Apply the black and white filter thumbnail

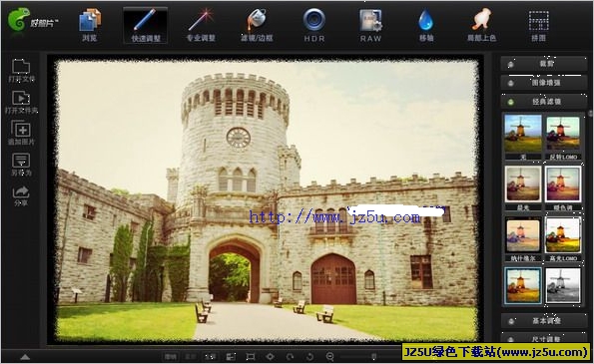coord(563,285)
